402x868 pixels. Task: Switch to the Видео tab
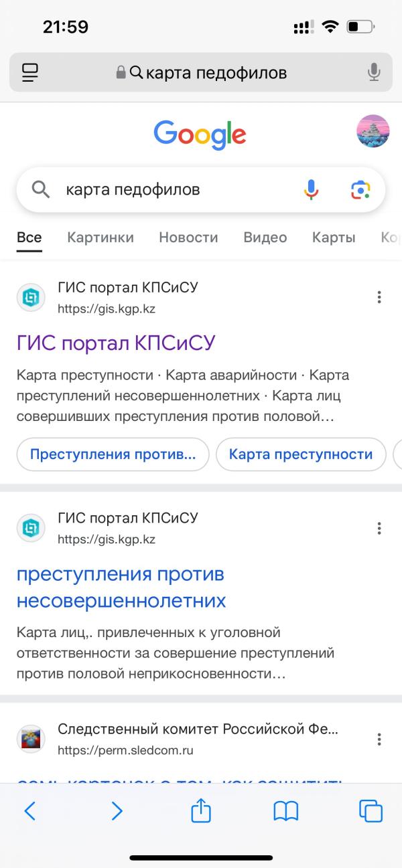click(x=265, y=238)
